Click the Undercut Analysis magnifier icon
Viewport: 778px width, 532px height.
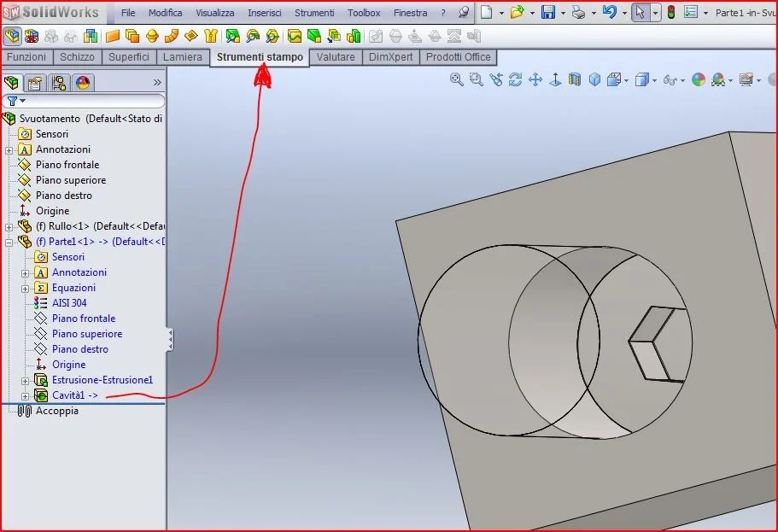pyautogui.click(x=253, y=36)
